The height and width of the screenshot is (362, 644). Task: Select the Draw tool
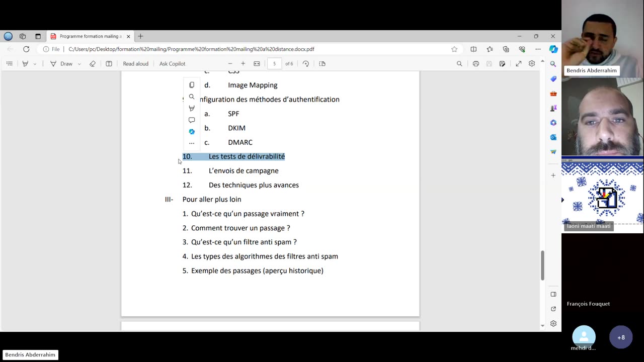click(61, 64)
